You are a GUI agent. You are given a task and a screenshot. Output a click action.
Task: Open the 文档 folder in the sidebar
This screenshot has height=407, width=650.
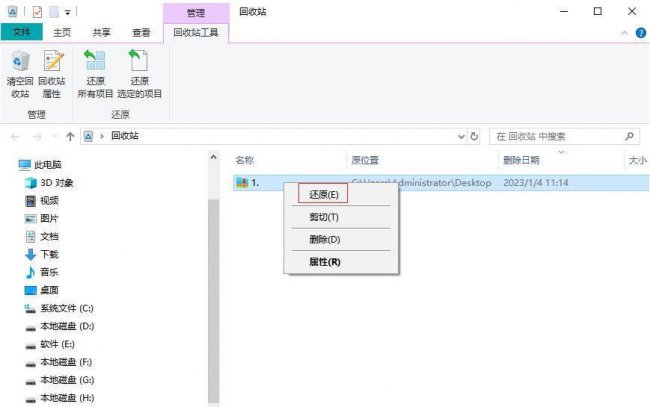point(42,237)
